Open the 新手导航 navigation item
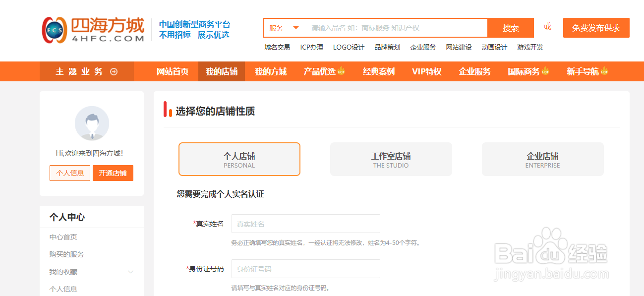This screenshot has width=644, height=296. click(583, 71)
